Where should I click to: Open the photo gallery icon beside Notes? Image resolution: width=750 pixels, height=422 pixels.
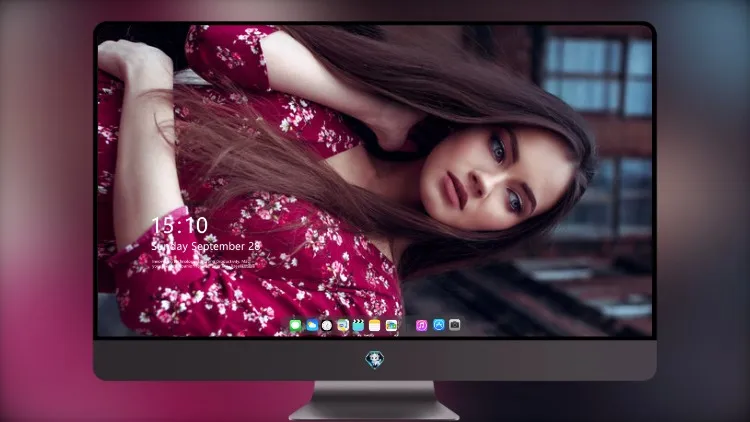pyautogui.click(x=391, y=325)
